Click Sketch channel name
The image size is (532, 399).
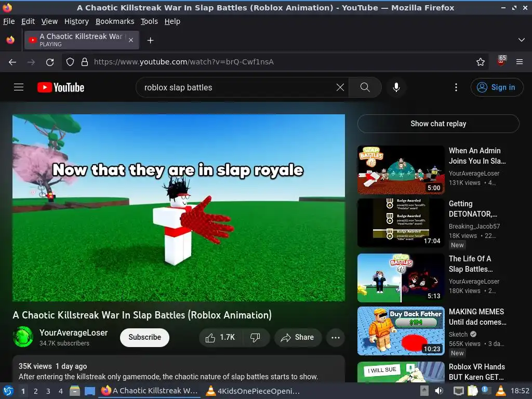(458, 334)
